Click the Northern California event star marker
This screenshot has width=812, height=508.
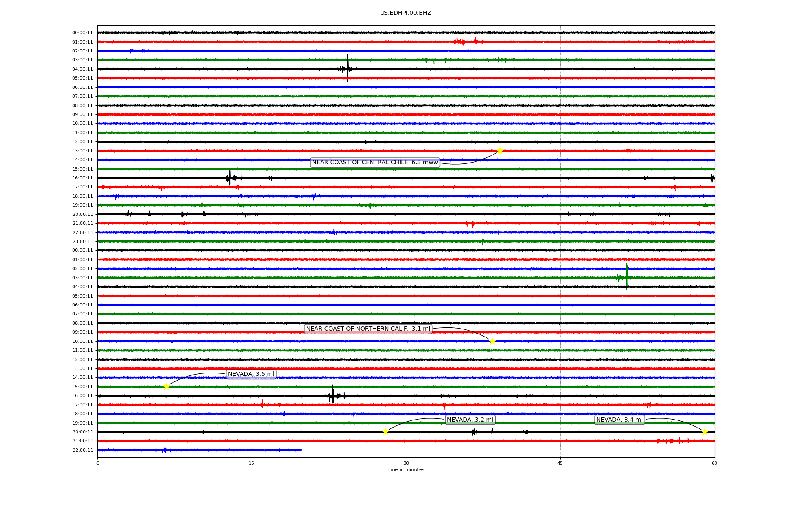[x=492, y=341]
